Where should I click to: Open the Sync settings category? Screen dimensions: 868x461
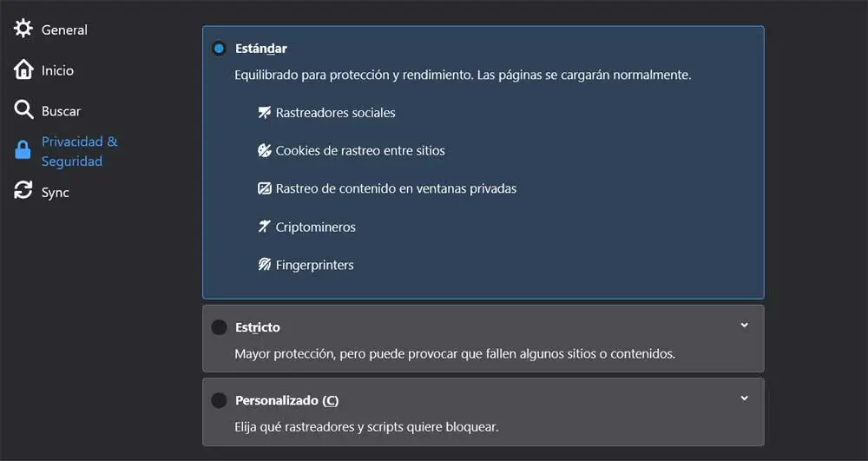(x=55, y=193)
